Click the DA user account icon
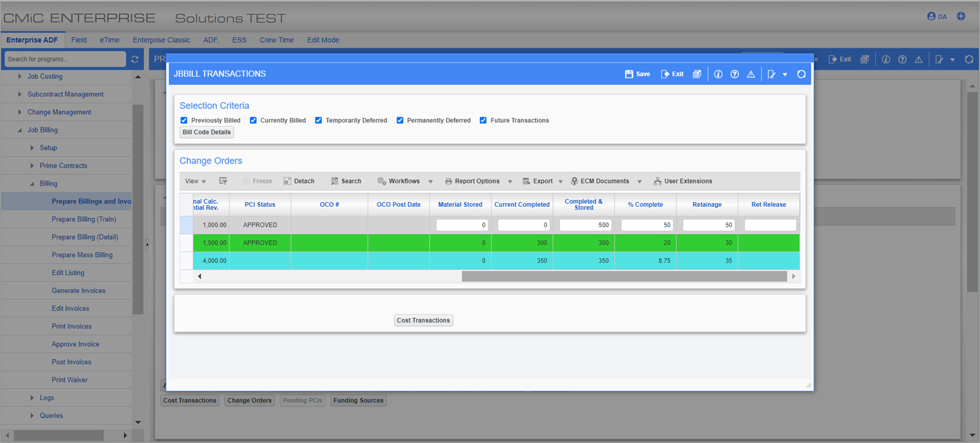 937,16
